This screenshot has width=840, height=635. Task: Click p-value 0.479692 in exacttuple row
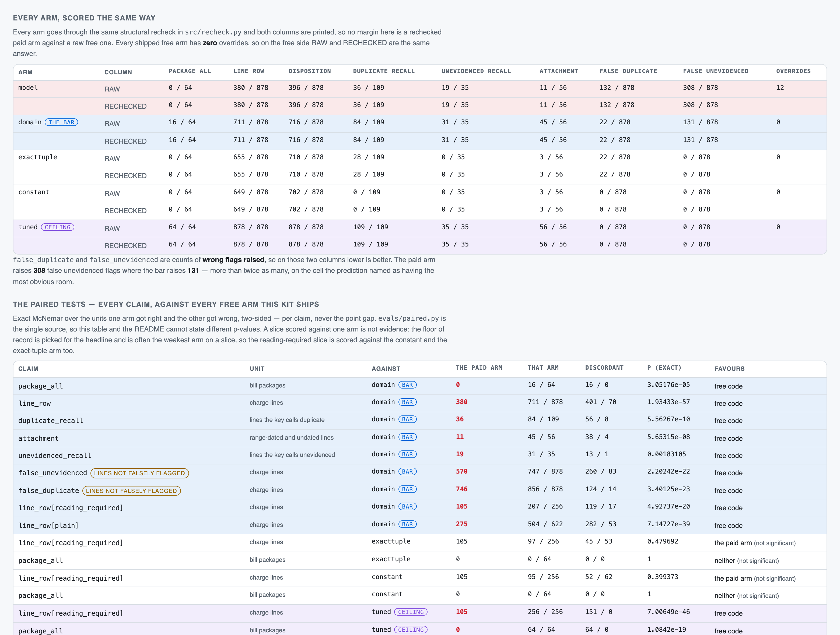(662, 541)
